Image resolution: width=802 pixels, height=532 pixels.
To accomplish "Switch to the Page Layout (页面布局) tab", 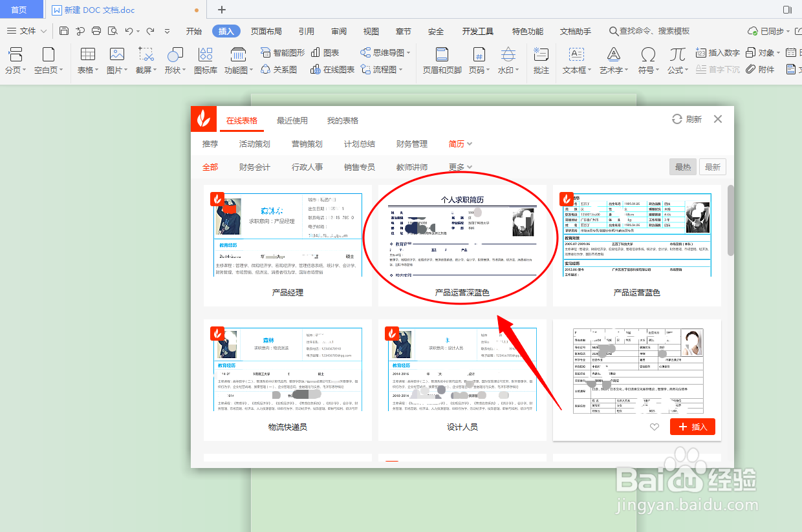I will coord(266,31).
